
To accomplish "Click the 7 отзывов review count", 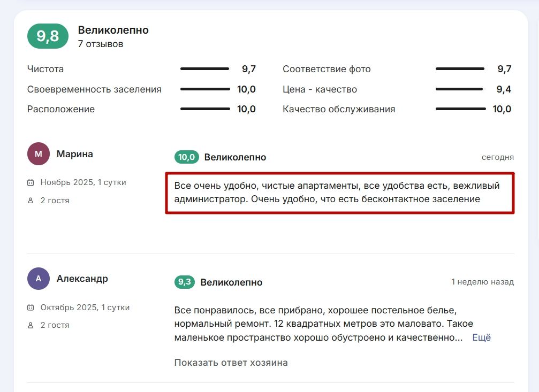I will [101, 44].
